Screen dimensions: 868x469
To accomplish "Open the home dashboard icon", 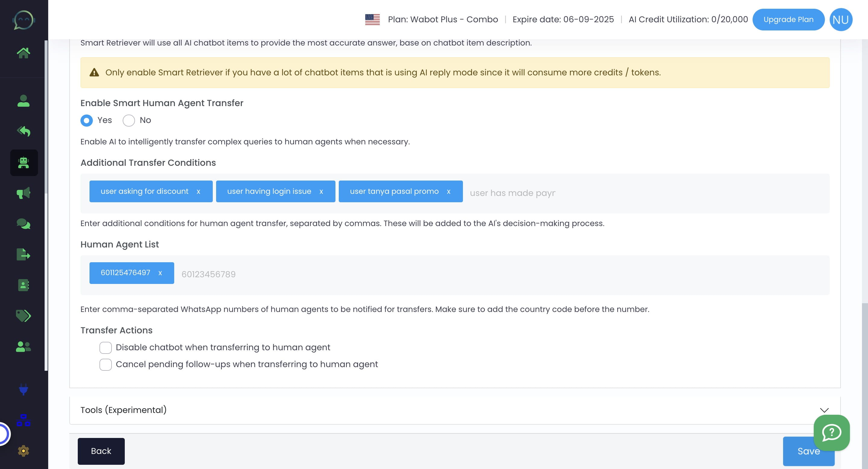I will pyautogui.click(x=23, y=53).
